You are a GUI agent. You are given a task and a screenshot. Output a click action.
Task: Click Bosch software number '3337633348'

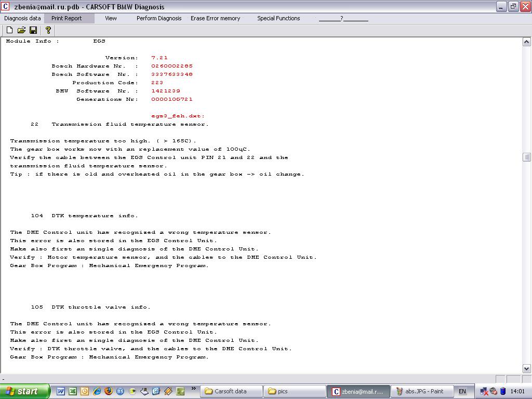tap(171, 74)
